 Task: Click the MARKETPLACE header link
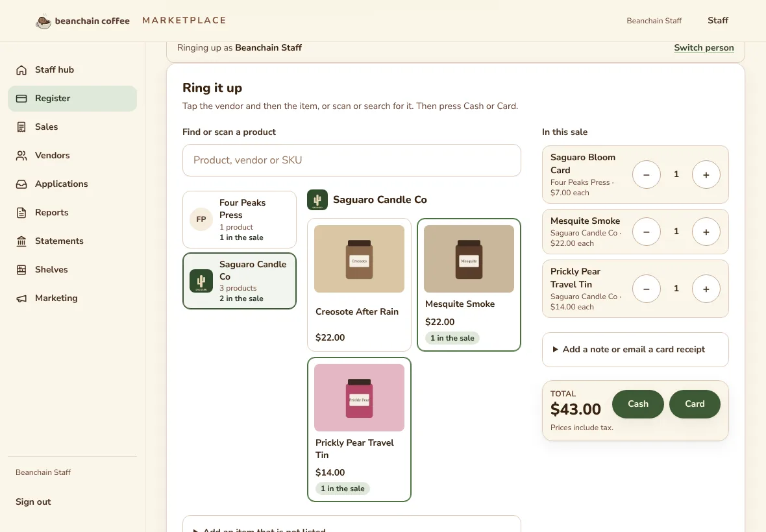[184, 21]
